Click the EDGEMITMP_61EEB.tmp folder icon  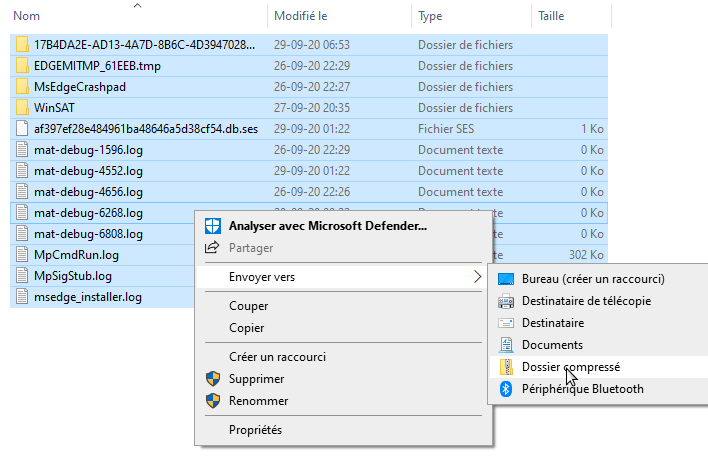point(22,66)
